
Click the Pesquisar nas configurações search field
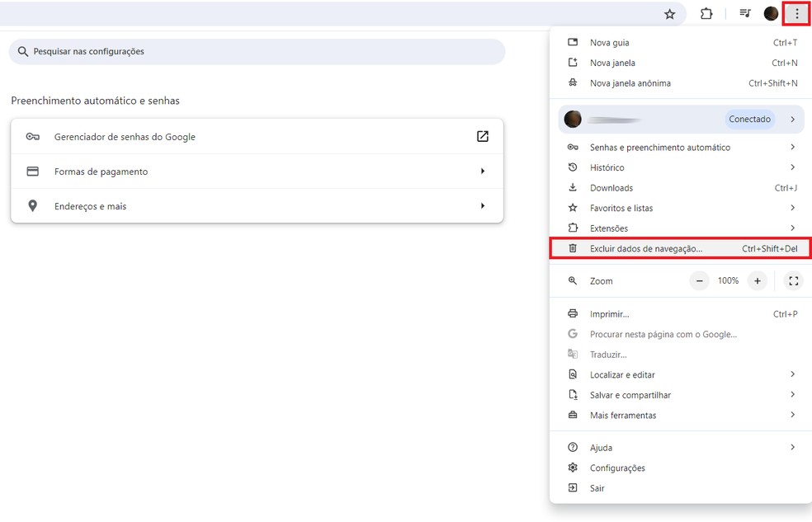click(x=248, y=51)
